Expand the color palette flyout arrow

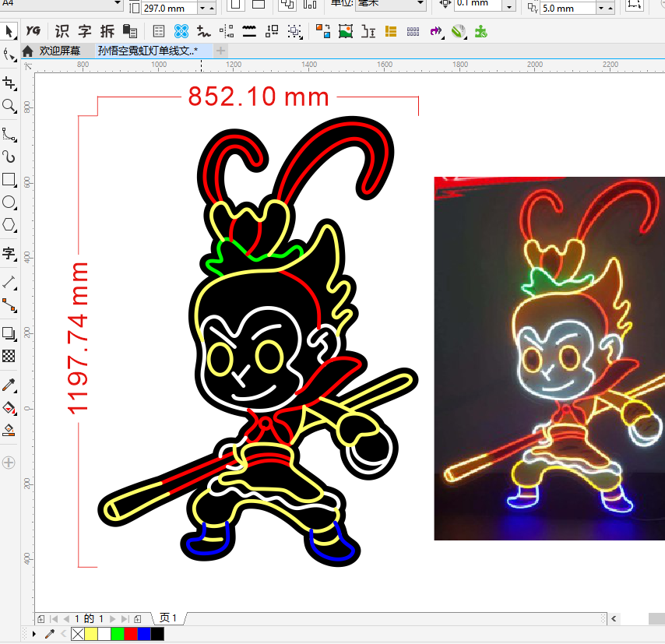point(34,634)
